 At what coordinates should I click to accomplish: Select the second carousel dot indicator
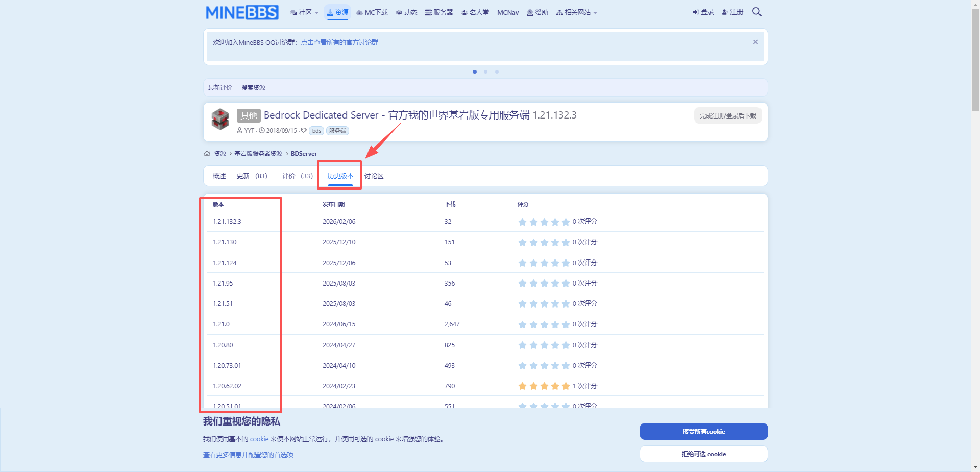pos(485,72)
